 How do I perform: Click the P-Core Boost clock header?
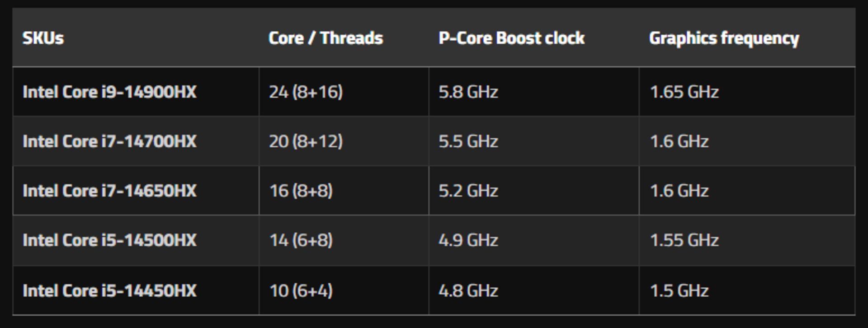pyautogui.click(x=511, y=38)
